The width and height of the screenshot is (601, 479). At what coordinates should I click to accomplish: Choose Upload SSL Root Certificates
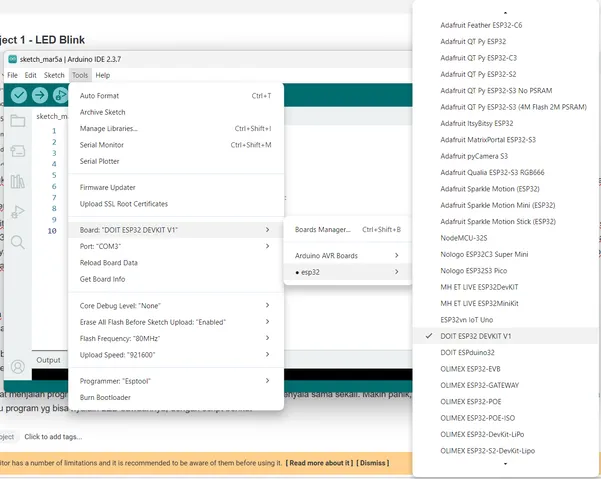(x=176, y=204)
